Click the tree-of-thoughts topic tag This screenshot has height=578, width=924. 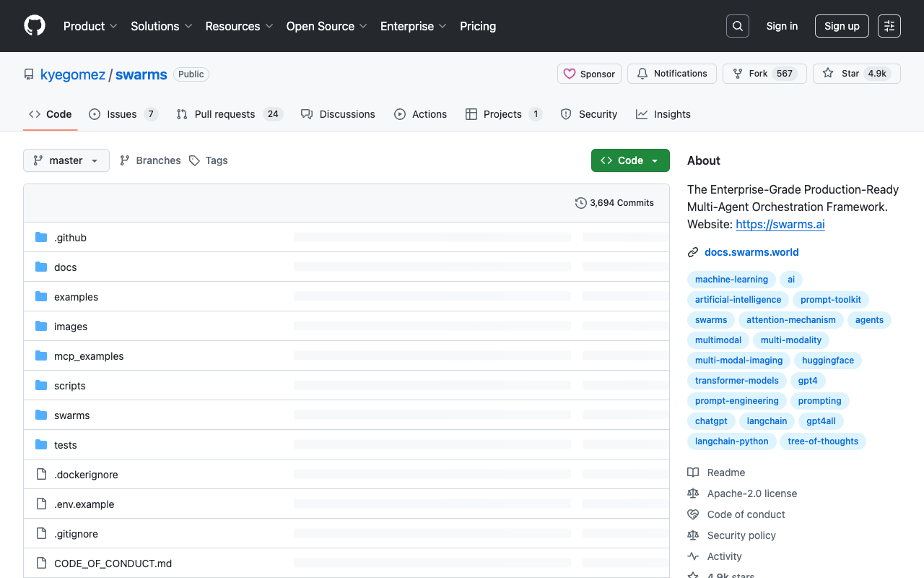pos(823,441)
